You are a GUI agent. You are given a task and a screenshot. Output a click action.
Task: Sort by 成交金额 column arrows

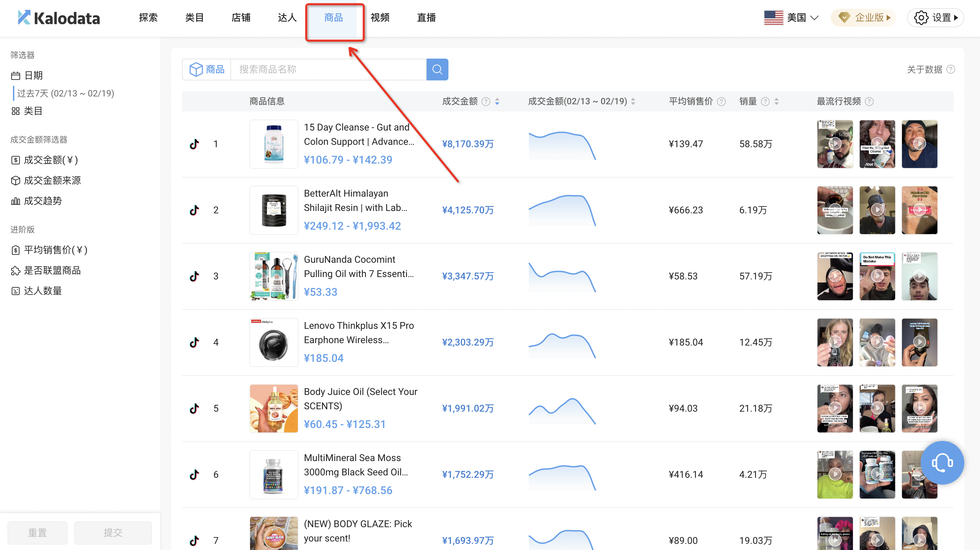click(497, 101)
